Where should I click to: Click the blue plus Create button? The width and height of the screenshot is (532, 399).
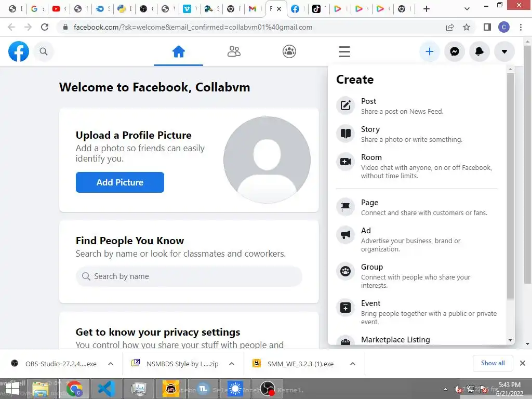pos(430,51)
